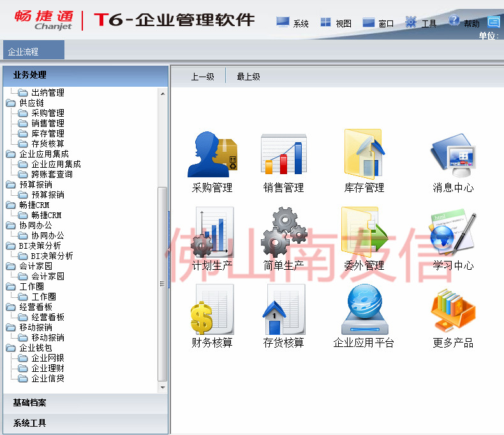This screenshot has width=504, height=435.
Task: Select child BI决策分析 tree item
Action: click(x=52, y=256)
